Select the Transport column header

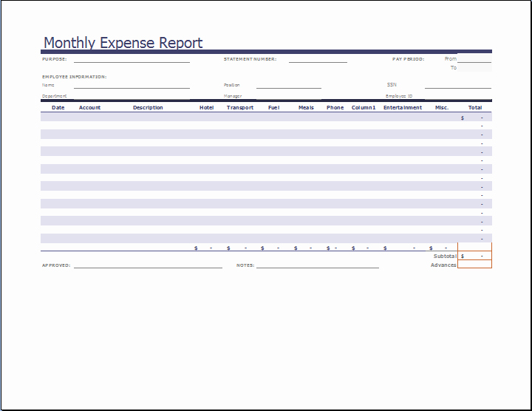click(240, 108)
